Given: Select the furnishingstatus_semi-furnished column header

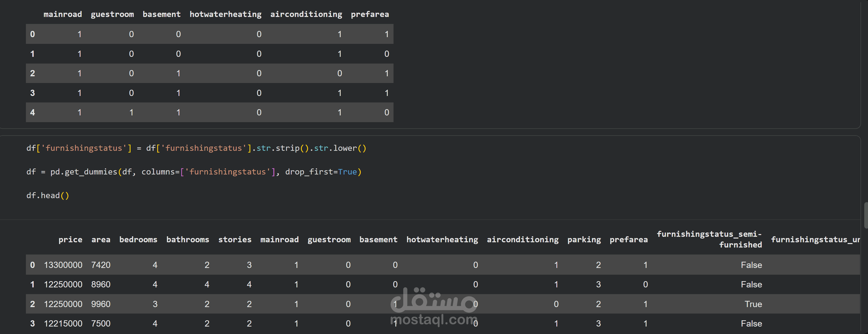Looking at the screenshot, I should pyautogui.click(x=709, y=239).
